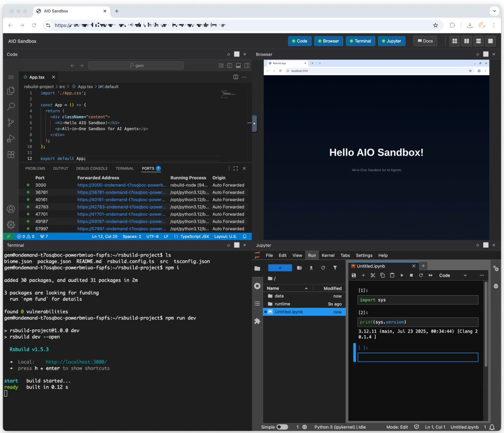Restart the Jupyter kernel
Screen dimensions: 504x433
pos(421,276)
